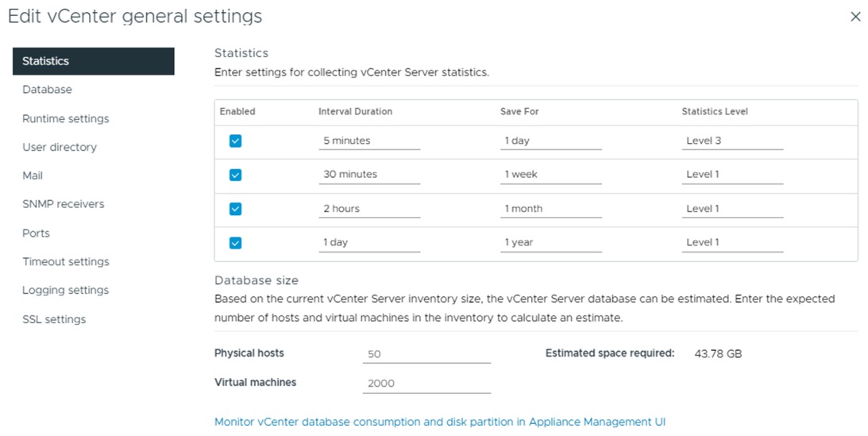Switch to the Mail settings section
Viewport: 868px width, 436px height.
pyautogui.click(x=33, y=176)
